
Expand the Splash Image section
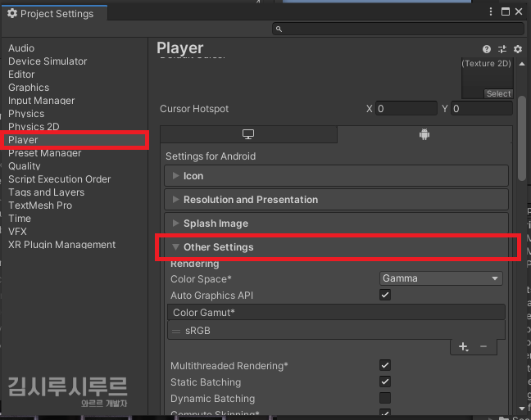(336, 224)
